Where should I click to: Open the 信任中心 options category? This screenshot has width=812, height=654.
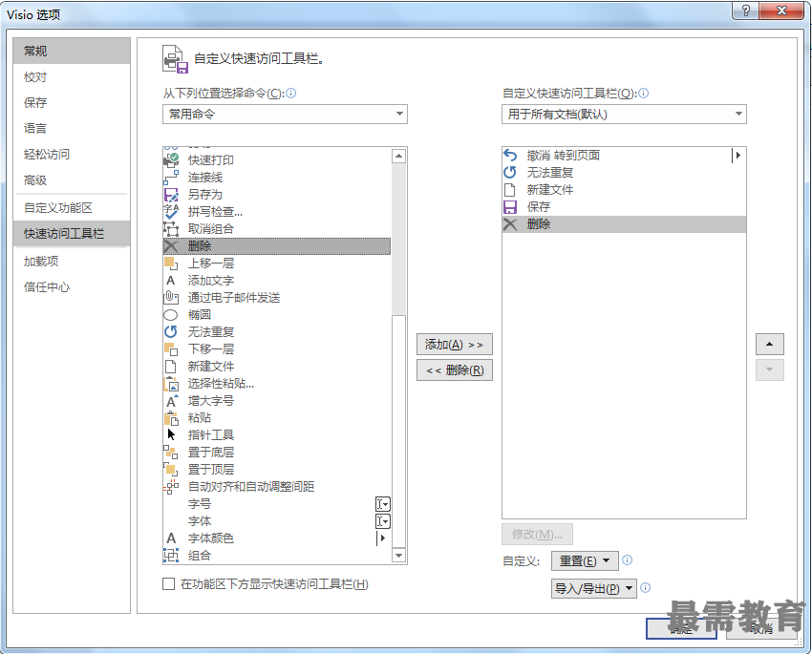click(x=72, y=287)
